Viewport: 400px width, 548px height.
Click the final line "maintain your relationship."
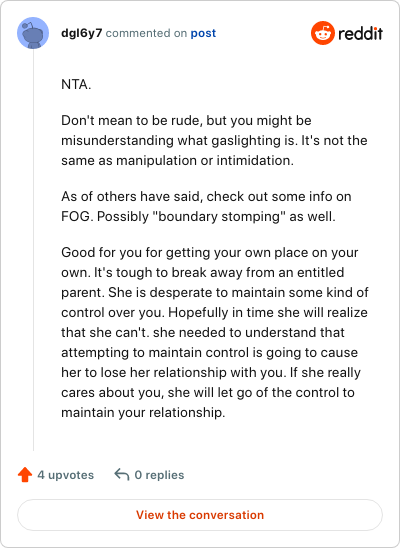pyautogui.click(x=143, y=412)
